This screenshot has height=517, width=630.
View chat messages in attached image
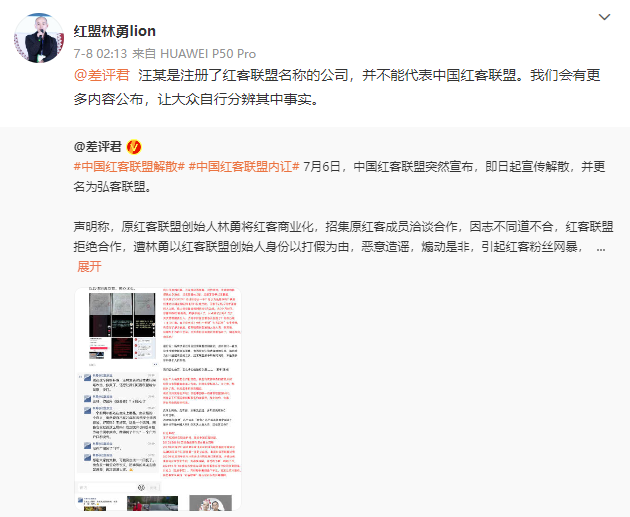[x=117, y=422]
